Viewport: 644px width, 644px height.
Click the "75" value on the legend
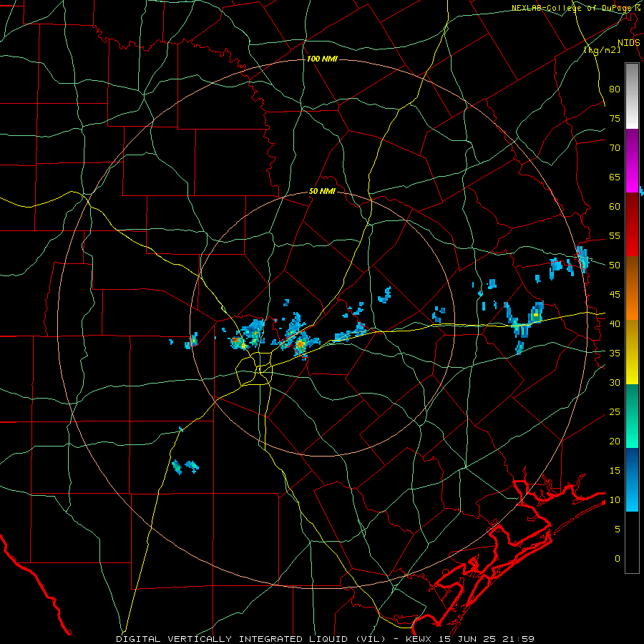coord(615,118)
